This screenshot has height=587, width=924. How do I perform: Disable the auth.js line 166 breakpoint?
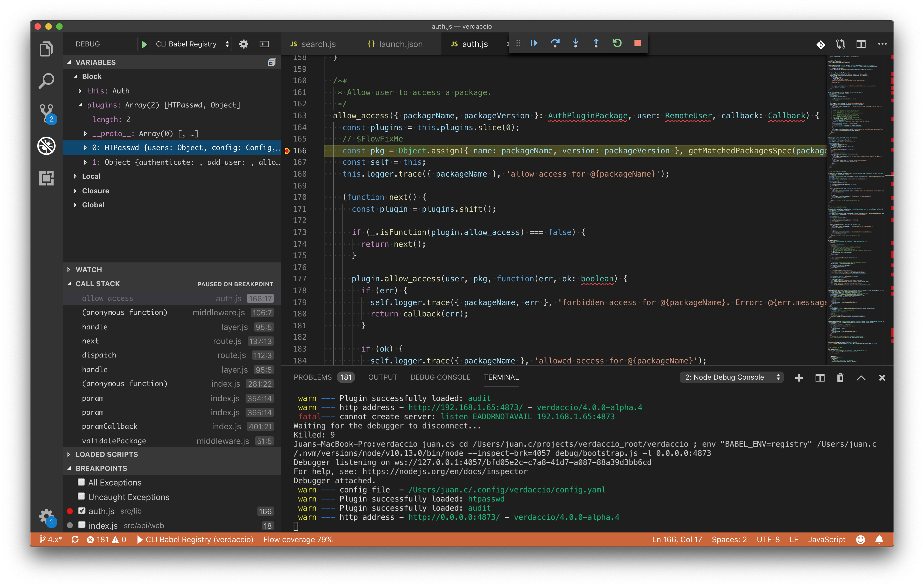tap(82, 511)
